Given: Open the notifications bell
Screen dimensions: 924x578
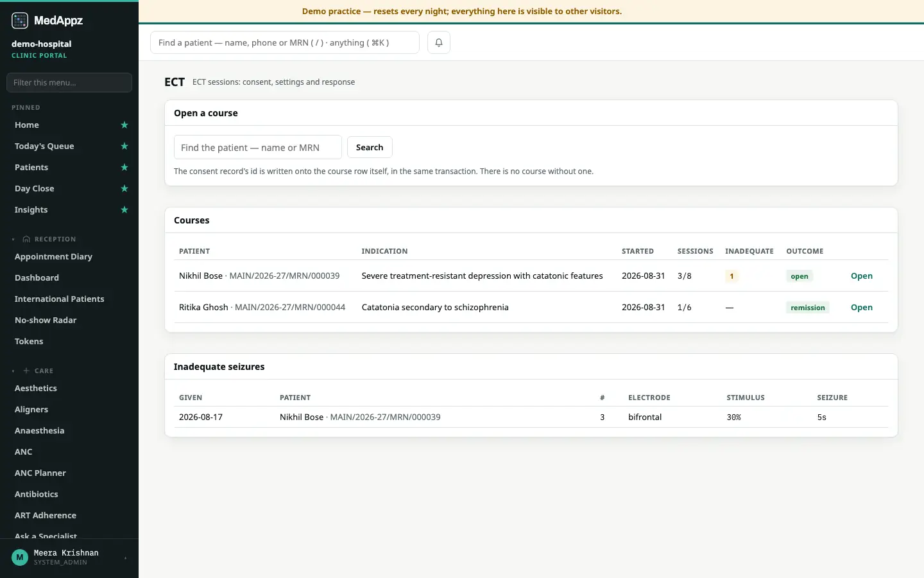Looking at the screenshot, I should (x=439, y=42).
